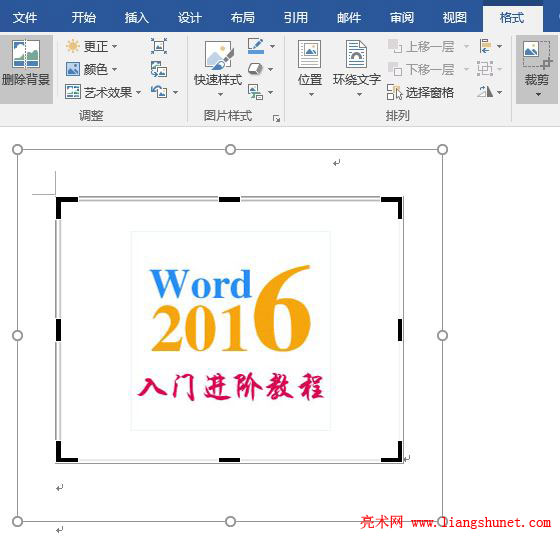The image size is (560, 539).
Task: Expand the Reset Picture dropdown arrow
Action: (x=176, y=93)
